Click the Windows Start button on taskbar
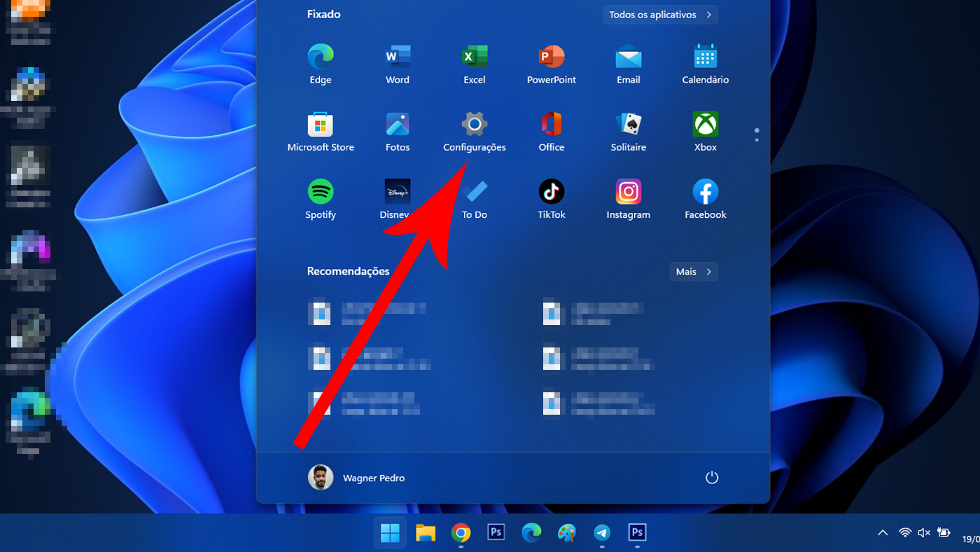Viewport: 980px width, 552px height. [390, 533]
